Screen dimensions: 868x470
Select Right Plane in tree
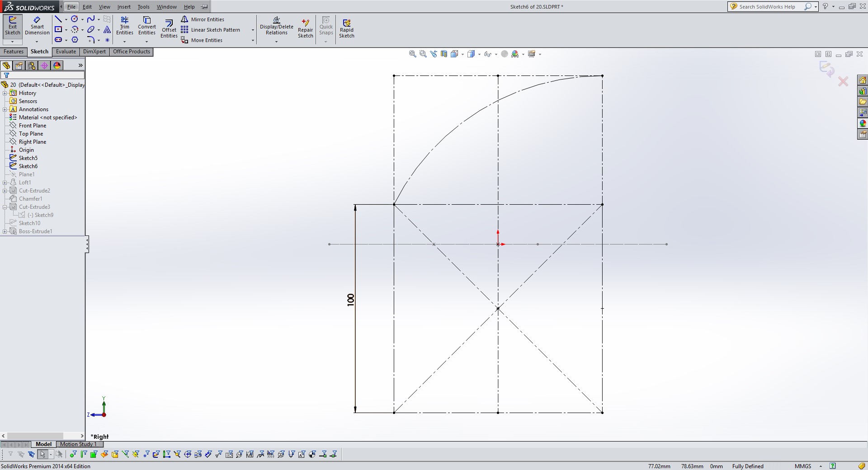28,142
